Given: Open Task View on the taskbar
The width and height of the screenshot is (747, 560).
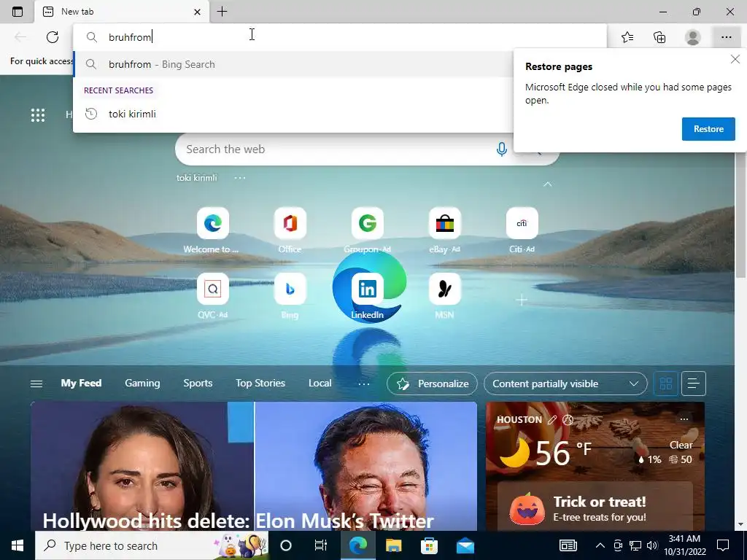Looking at the screenshot, I should [x=321, y=545].
